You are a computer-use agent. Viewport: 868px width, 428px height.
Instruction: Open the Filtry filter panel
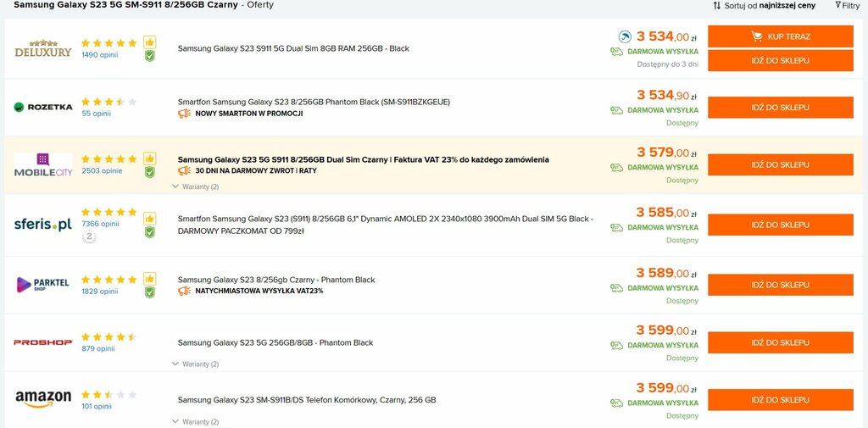(x=848, y=5)
